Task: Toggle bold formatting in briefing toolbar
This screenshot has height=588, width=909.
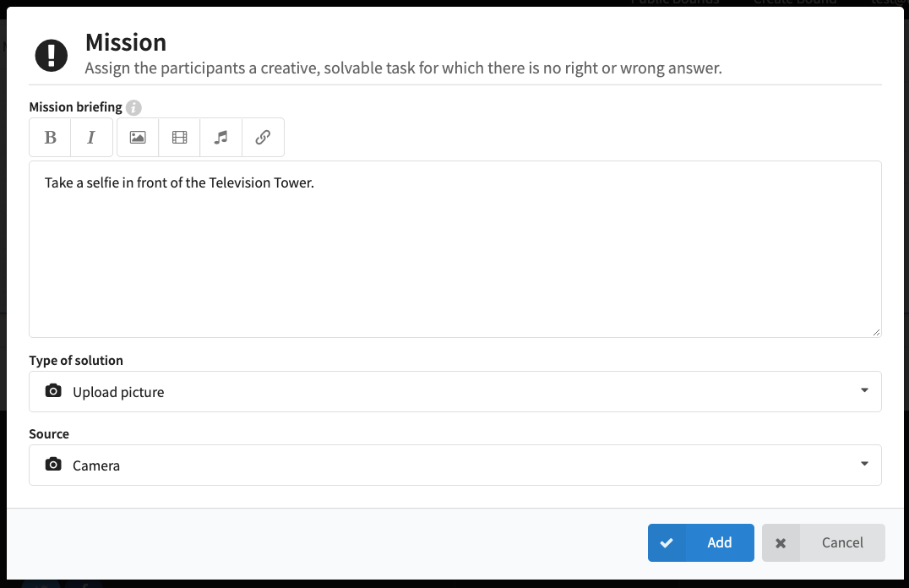Action: (x=51, y=138)
